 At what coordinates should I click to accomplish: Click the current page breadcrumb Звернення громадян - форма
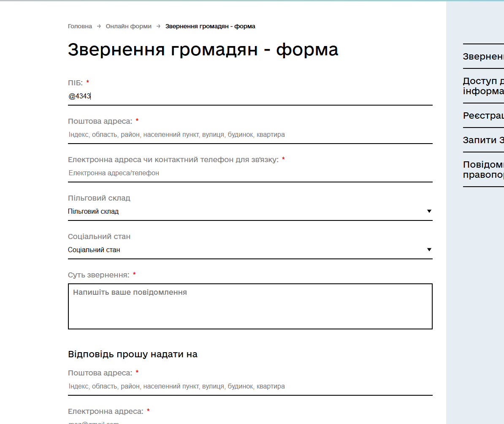[x=210, y=26]
